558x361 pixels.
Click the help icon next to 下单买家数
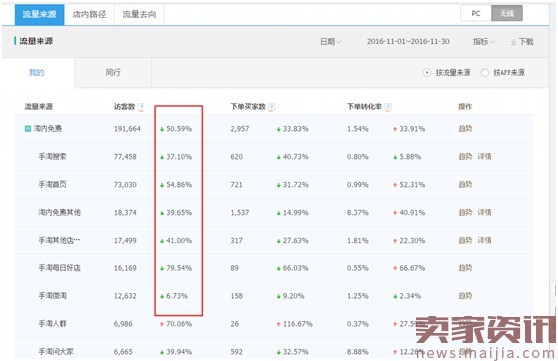pyautogui.click(x=271, y=107)
